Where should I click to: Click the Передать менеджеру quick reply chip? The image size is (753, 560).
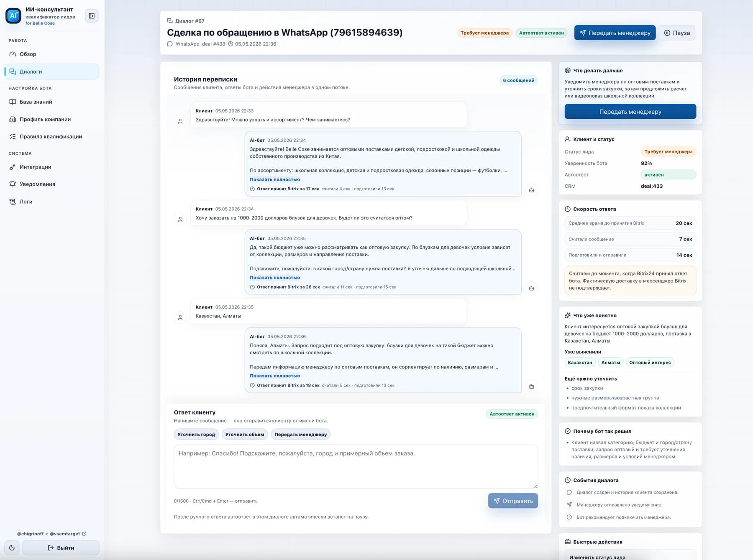tap(301, 435)
